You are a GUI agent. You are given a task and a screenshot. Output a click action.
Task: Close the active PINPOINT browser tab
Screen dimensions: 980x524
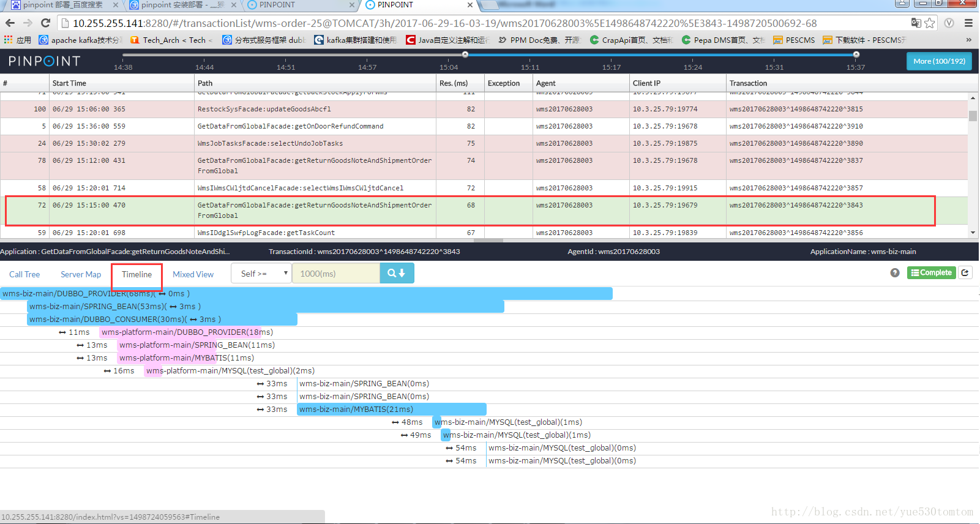click(469, 5)
